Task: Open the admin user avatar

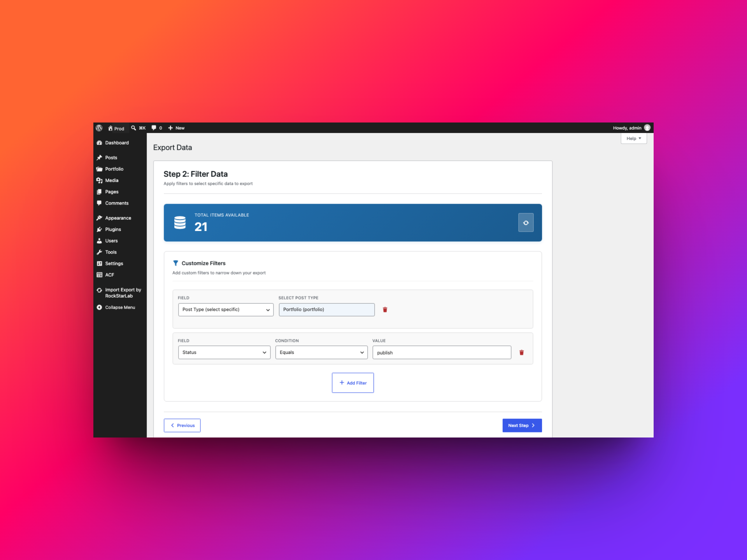Action: point(647,128)
